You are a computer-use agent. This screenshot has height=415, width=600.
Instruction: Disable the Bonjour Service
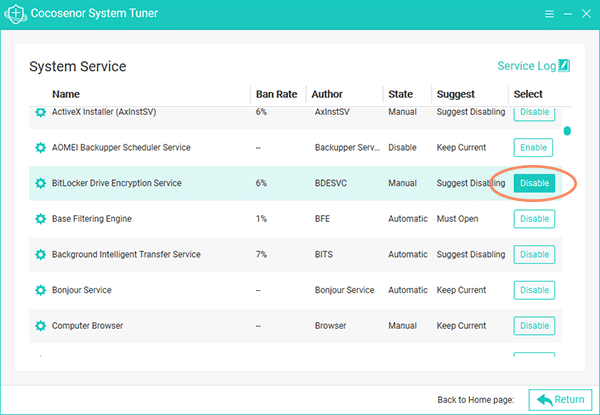(534, 290)
